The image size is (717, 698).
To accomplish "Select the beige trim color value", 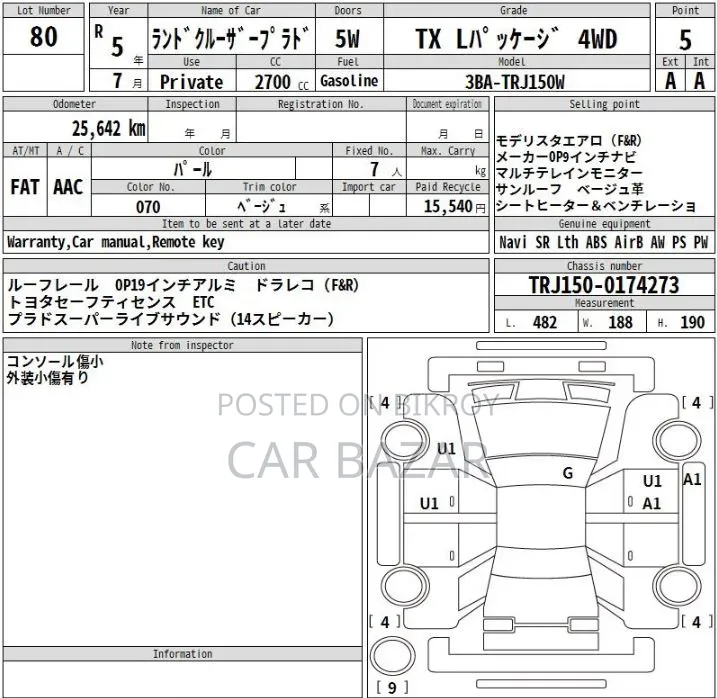I will [x=262, y=207].
